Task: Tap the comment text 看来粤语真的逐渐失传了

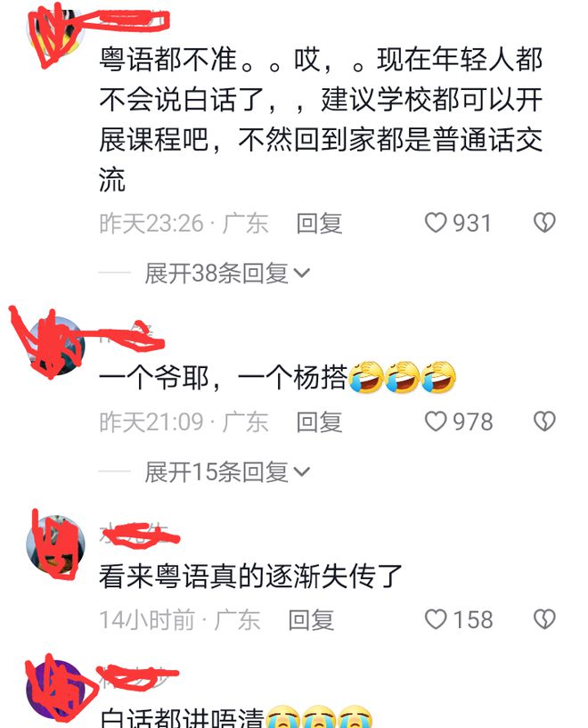Action: pyautogui.click(x=250, y=577)
